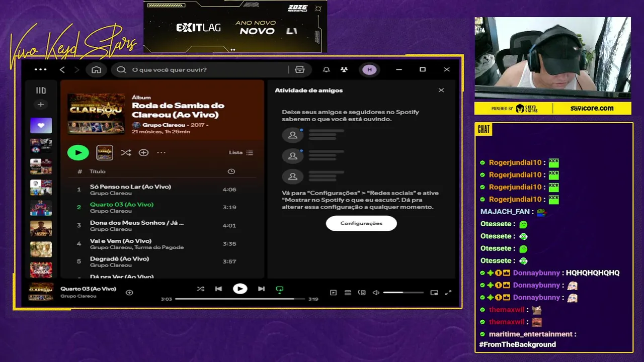Click the album preview thumbnail button

[x=105, y=152]
